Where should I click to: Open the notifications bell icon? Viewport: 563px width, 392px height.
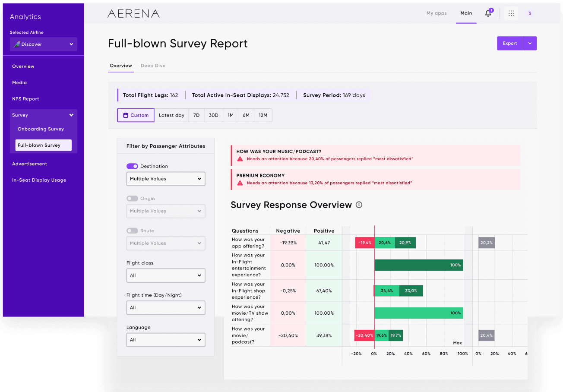click(488, 13)
